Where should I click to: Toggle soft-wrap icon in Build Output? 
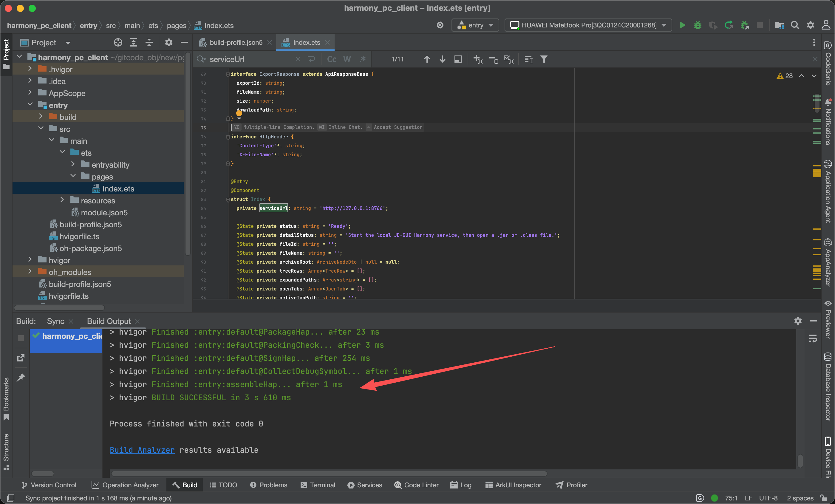tap(813, 338)
